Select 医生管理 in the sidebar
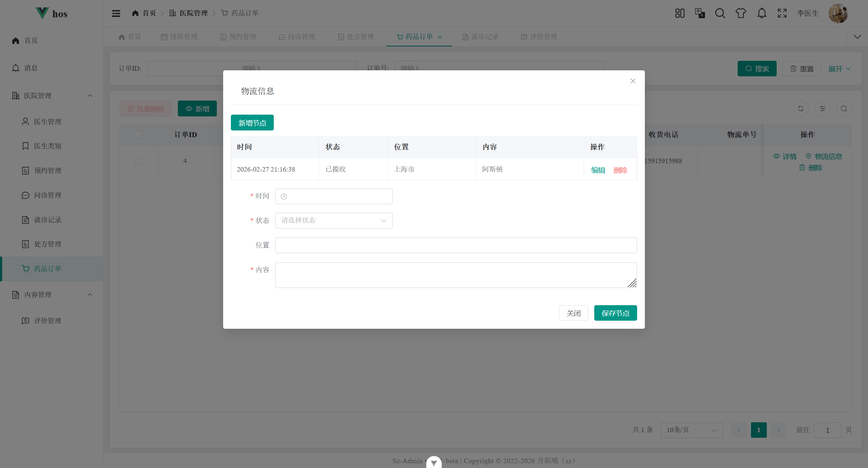The width and height of the screenshot is (868, 468). click(47, 122)
